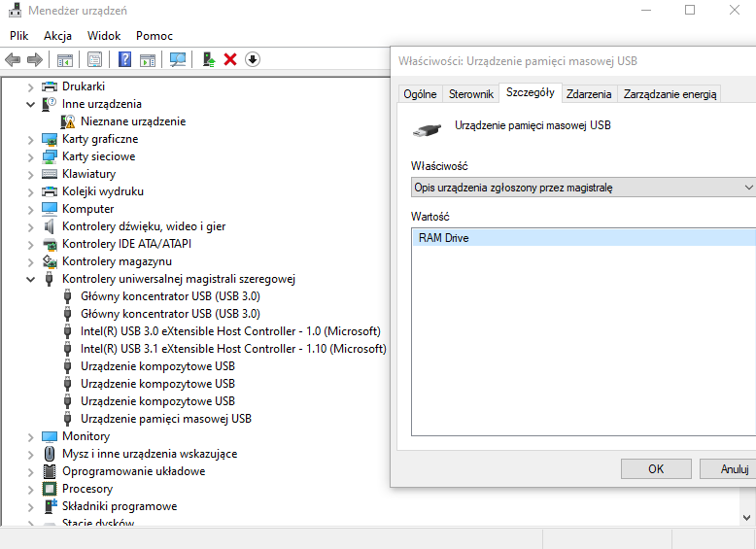
Task: Click the Klawiatury keyboard icon
Action: click(x=50, y=174)
